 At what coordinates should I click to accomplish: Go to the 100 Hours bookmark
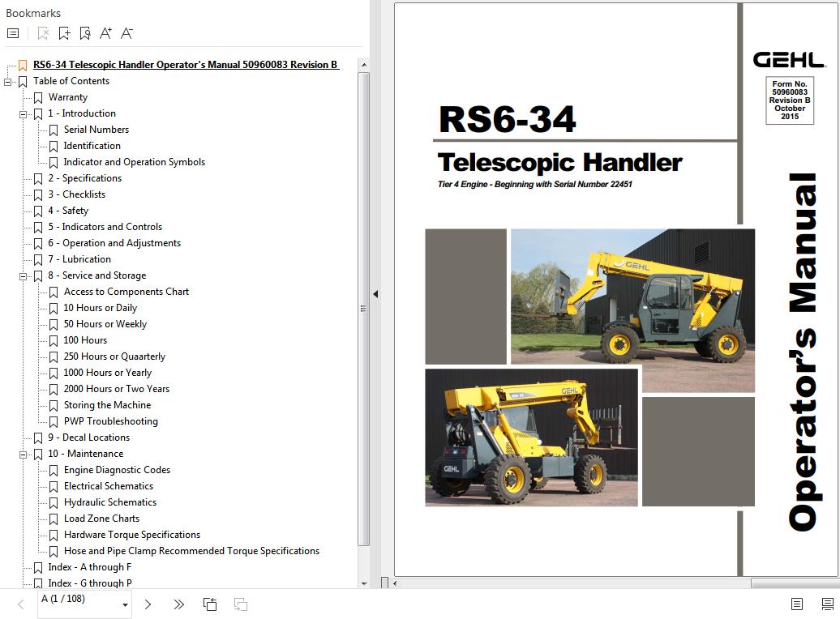[85, 340]
